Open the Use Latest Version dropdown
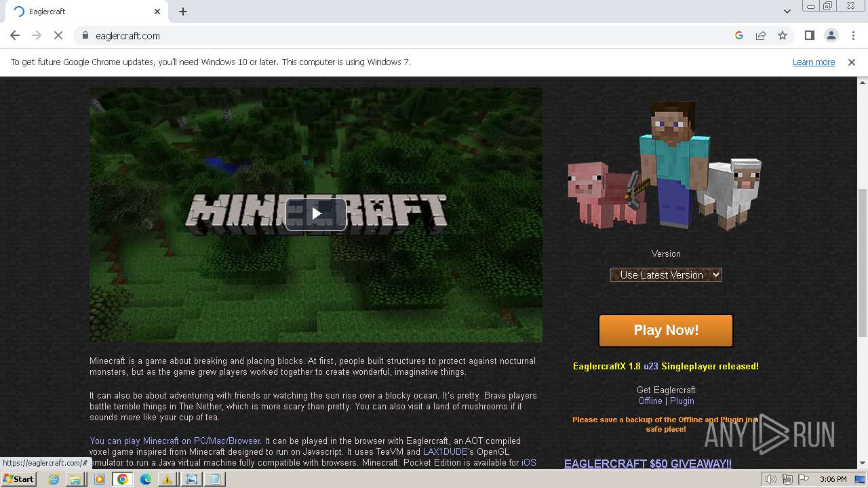The width and height of the screenshot is (868, 488). point(666,274)
